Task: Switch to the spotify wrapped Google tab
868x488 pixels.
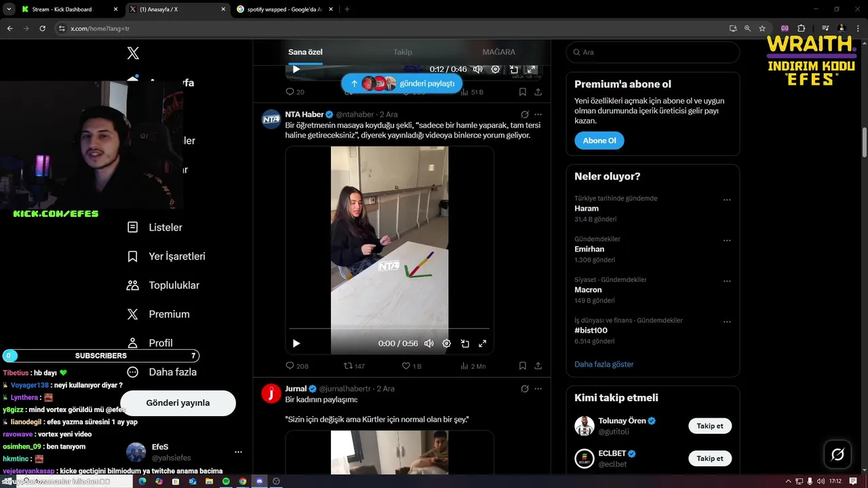Action: point(285,9)
